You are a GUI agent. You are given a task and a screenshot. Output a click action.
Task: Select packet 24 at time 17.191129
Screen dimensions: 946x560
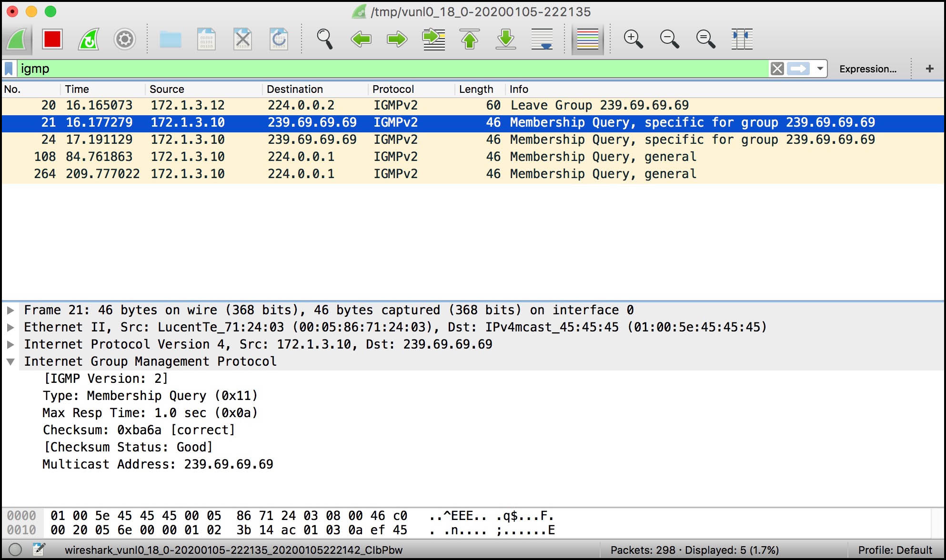[473, 140]
